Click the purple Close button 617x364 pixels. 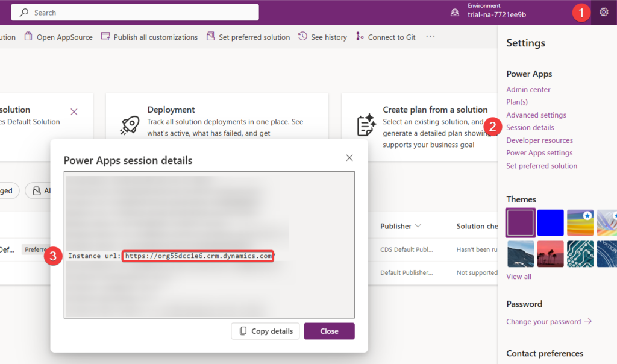click(329, 331)
